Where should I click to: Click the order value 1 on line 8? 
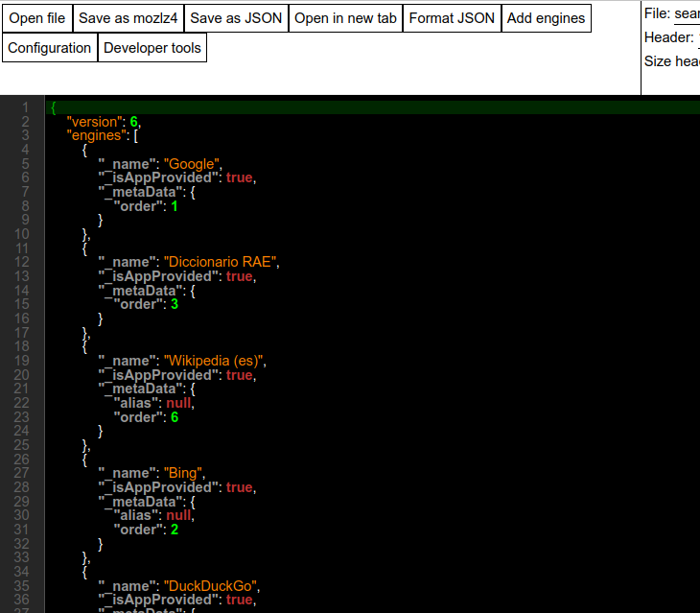[x=175, y=206]
